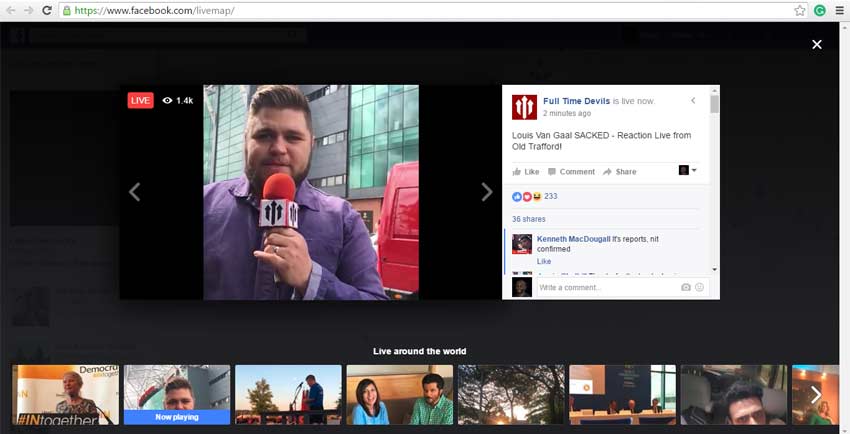Like Kenneth MacDougall's comment
This screenshot has height=434, width=850.
point(544,261)
